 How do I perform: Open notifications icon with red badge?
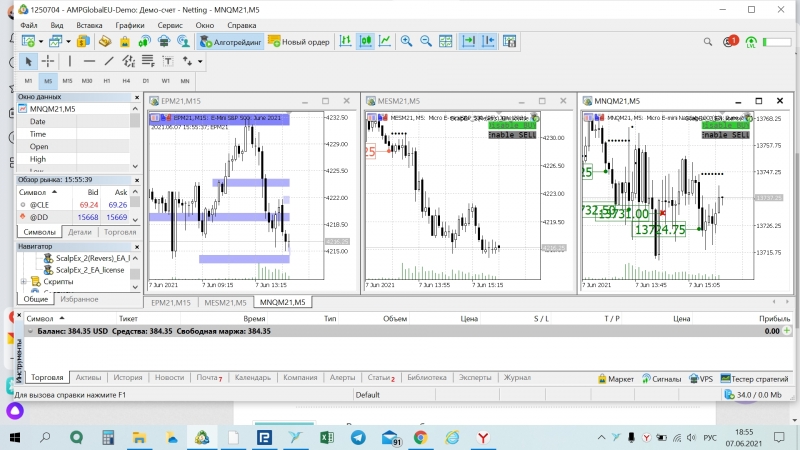730,41
